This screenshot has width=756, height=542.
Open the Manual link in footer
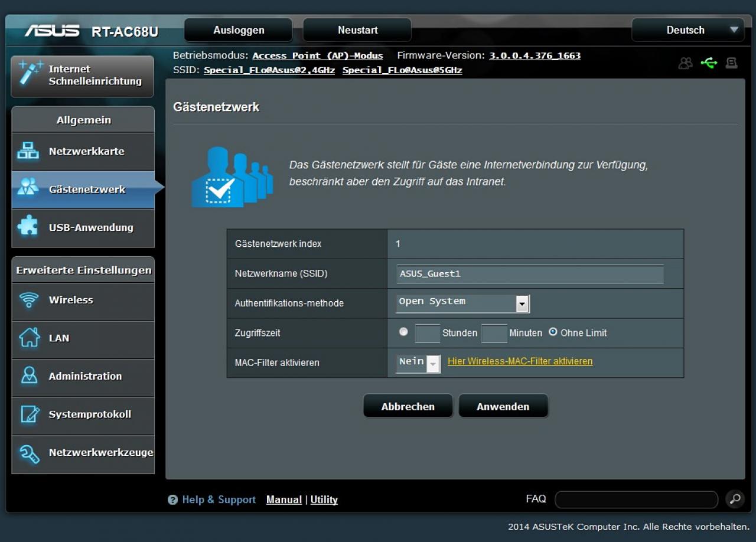[x=284, y=499]
